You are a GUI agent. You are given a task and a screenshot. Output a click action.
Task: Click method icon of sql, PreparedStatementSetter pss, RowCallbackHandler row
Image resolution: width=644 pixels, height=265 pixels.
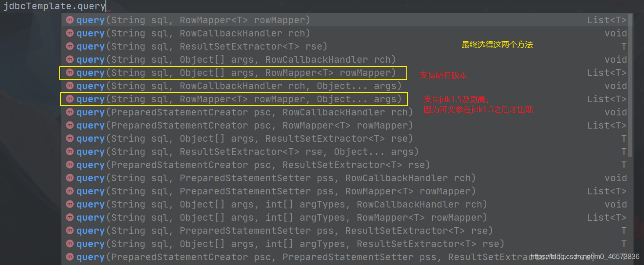coord(69,178)
